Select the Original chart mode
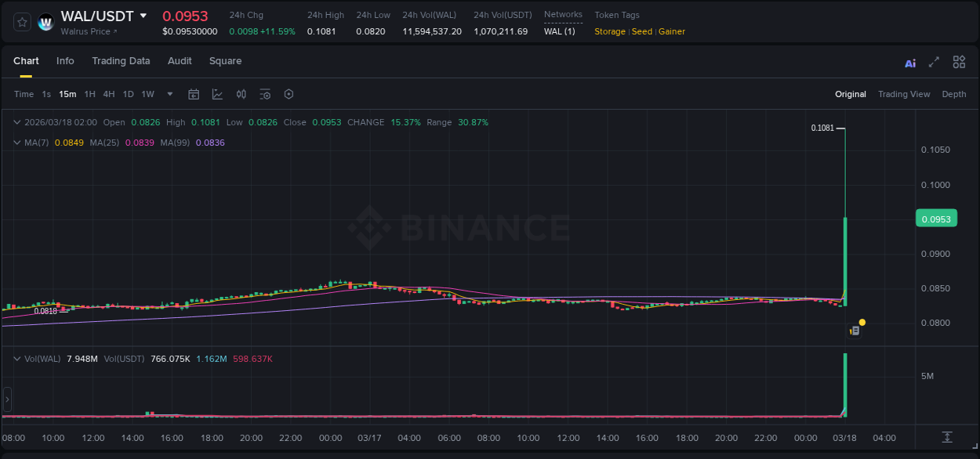980x459 pixels. pyautogui.click(x=850, y=94)
